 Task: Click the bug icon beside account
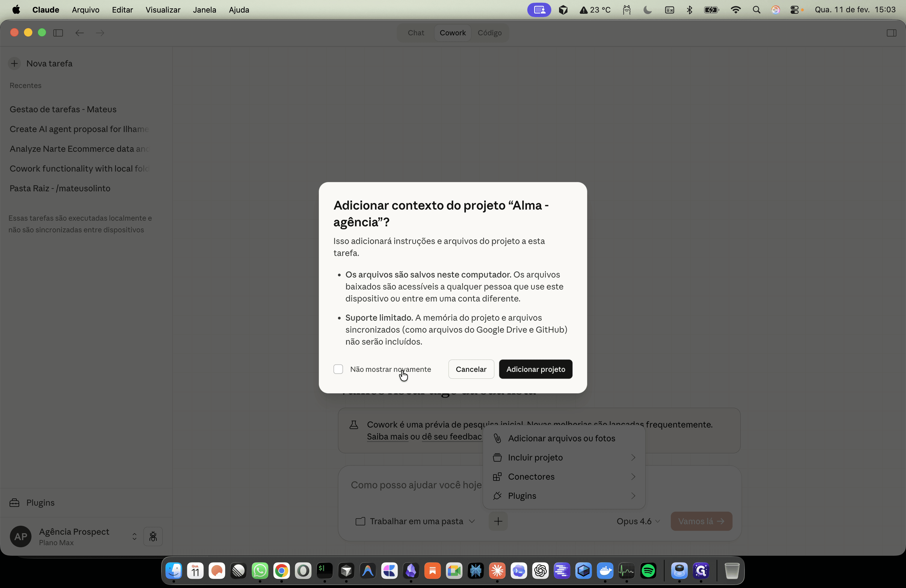[153, 536]
